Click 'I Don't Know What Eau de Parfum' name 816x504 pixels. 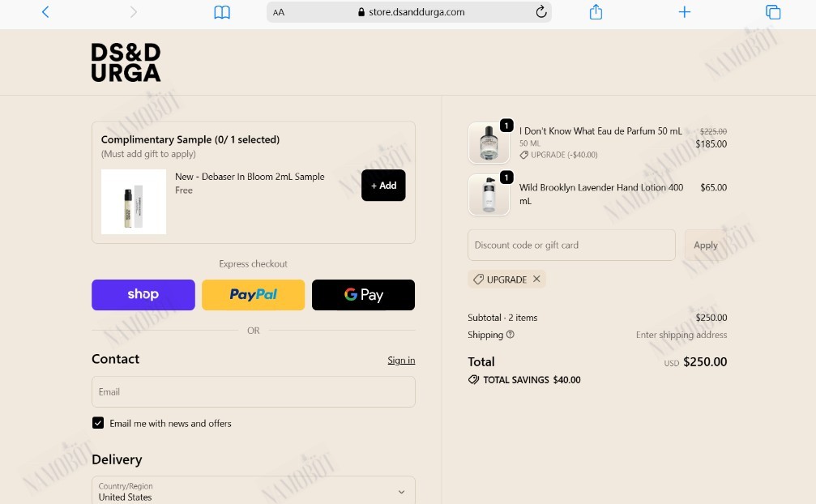pos(600,131)
